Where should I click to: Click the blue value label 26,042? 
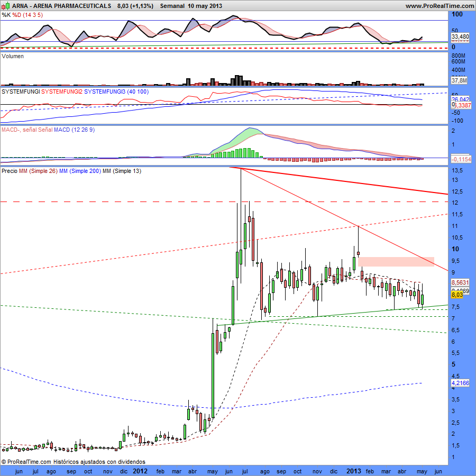pos(460,99)
